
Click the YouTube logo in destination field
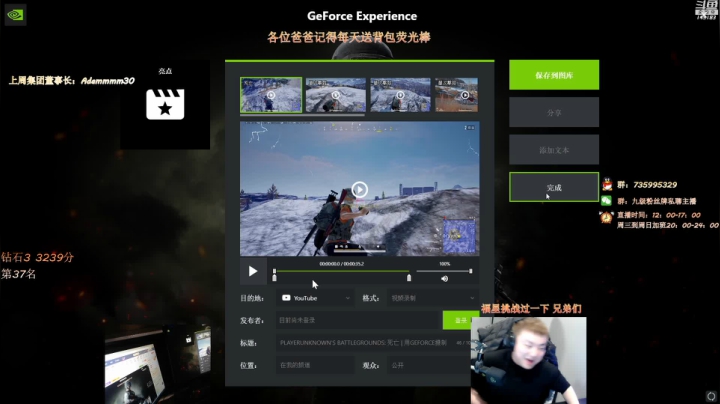coord(286,298)
